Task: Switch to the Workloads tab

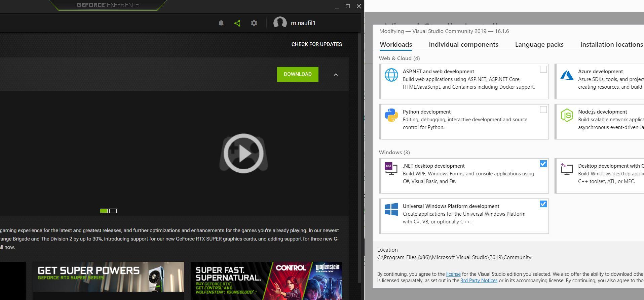Action: point(396,44)
